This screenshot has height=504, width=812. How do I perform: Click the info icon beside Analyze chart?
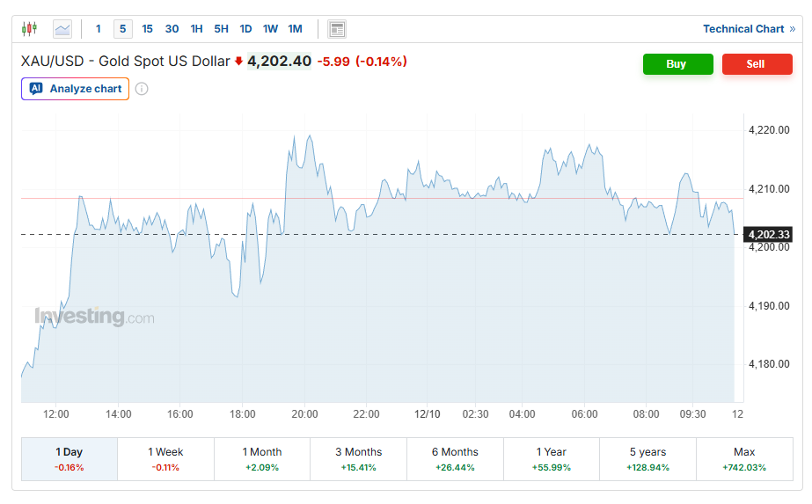(x=142, y=89)
